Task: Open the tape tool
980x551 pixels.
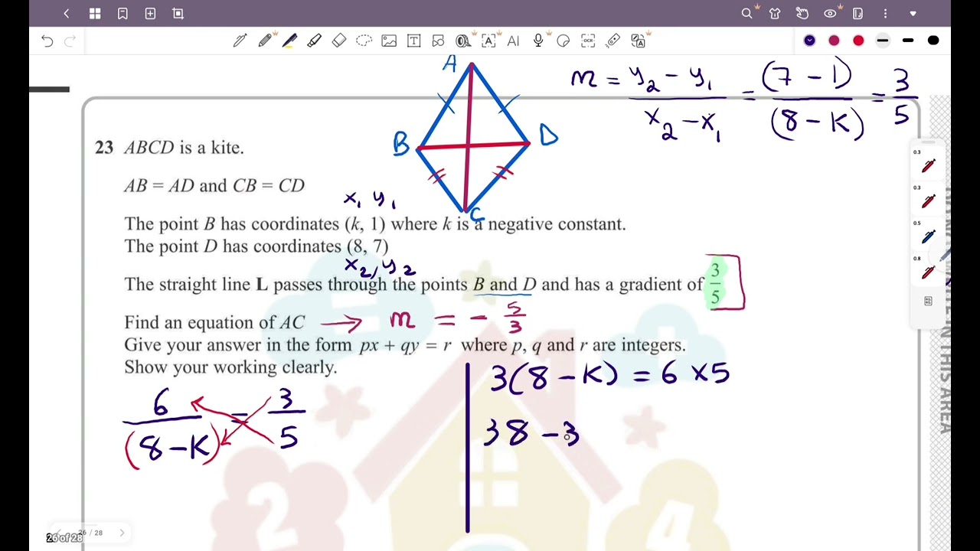Action: [463, 41]
